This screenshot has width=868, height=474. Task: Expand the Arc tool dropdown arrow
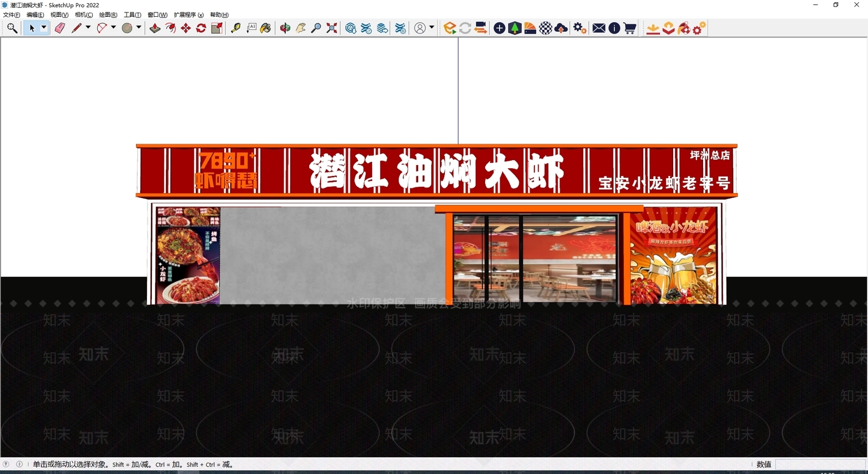tap(113, 28)
